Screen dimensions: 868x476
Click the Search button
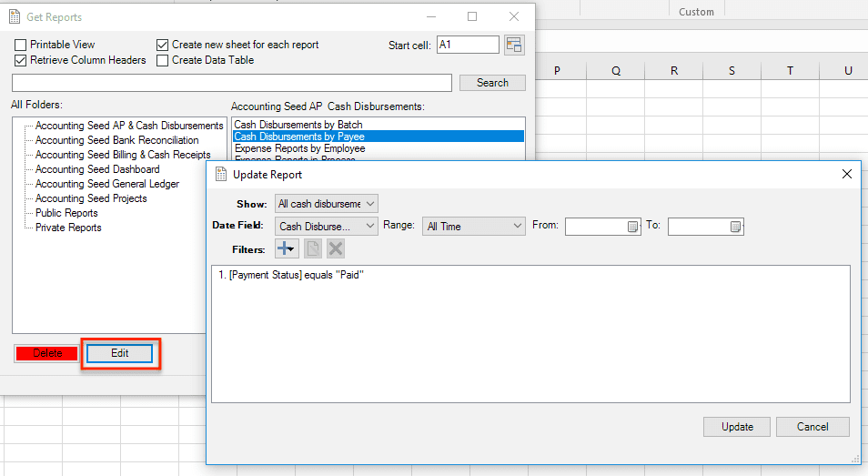click(x=492, y=83)
